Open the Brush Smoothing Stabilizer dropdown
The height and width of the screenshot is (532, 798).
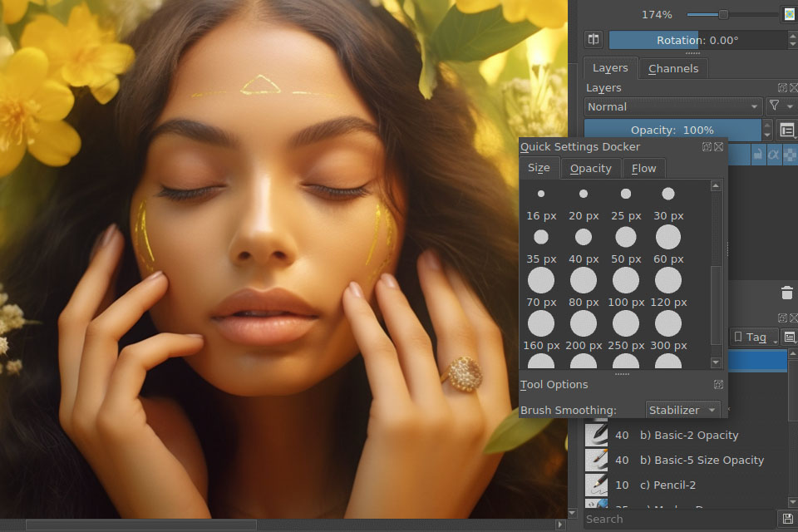[x=682, y=410]
